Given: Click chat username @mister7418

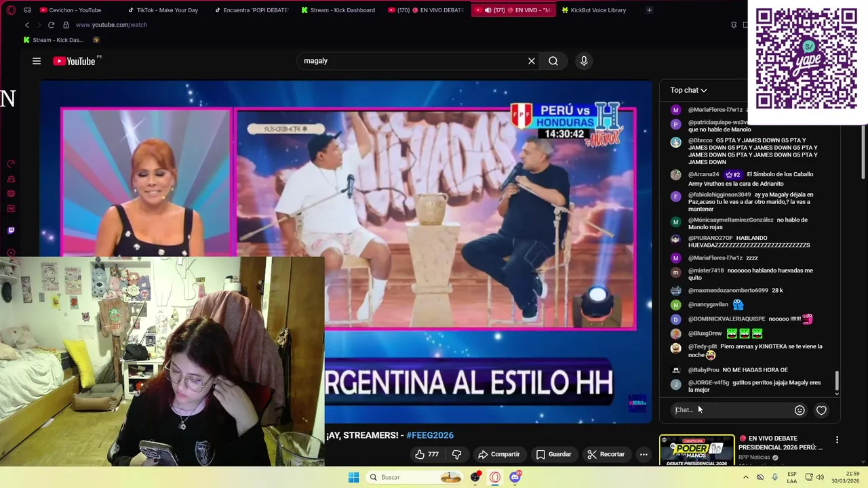Looking at the screenshot, I should coord(706,270).
